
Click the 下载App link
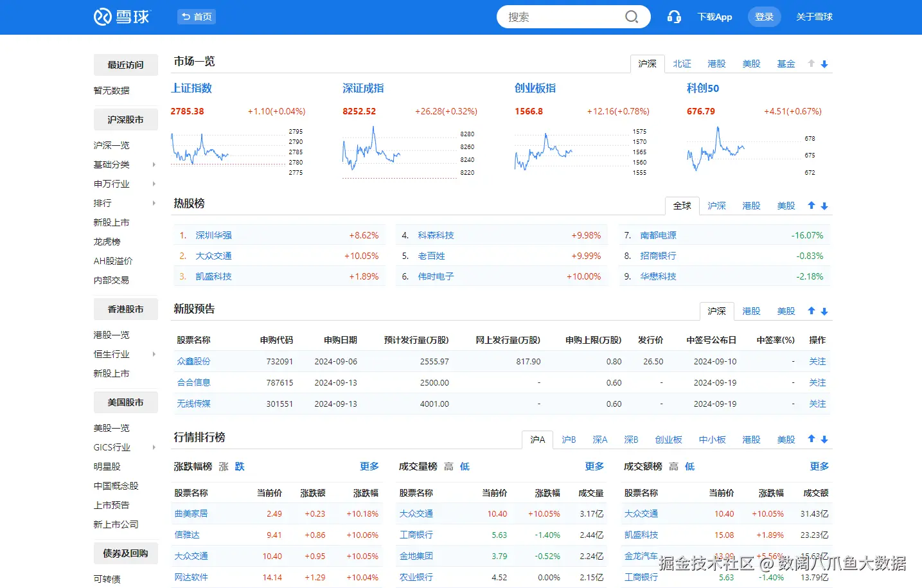tap(714, 17)
